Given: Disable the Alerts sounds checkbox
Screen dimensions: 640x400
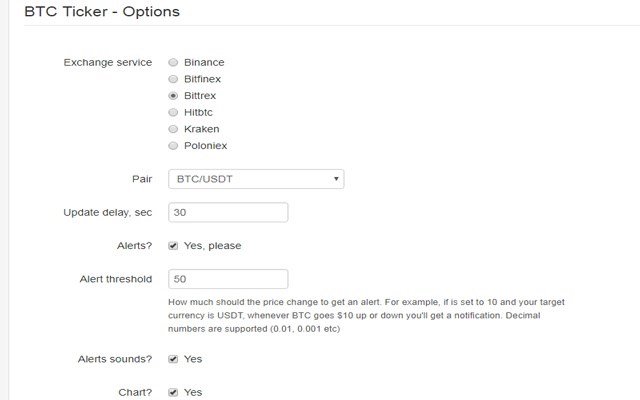Looking at the screenshot, I should 173,359.
